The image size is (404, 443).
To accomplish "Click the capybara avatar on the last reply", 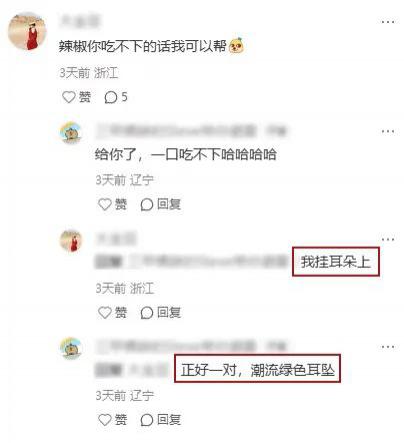I will [71, 348].
